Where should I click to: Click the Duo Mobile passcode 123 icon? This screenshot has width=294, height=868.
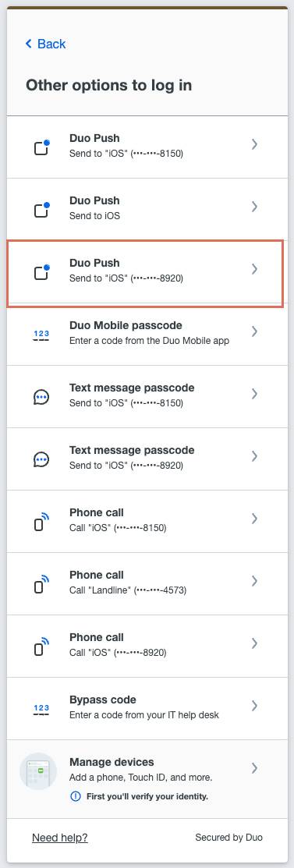click(41, 335)
